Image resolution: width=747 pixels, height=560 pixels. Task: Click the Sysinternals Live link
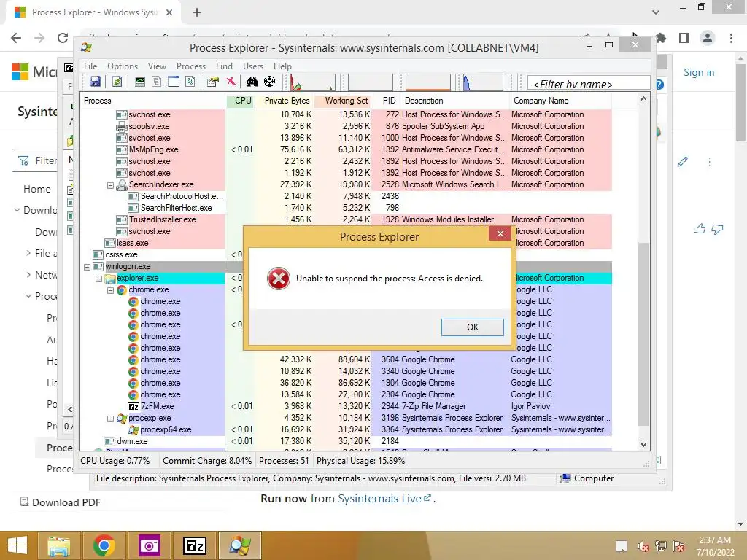click(x=384, y=499)
